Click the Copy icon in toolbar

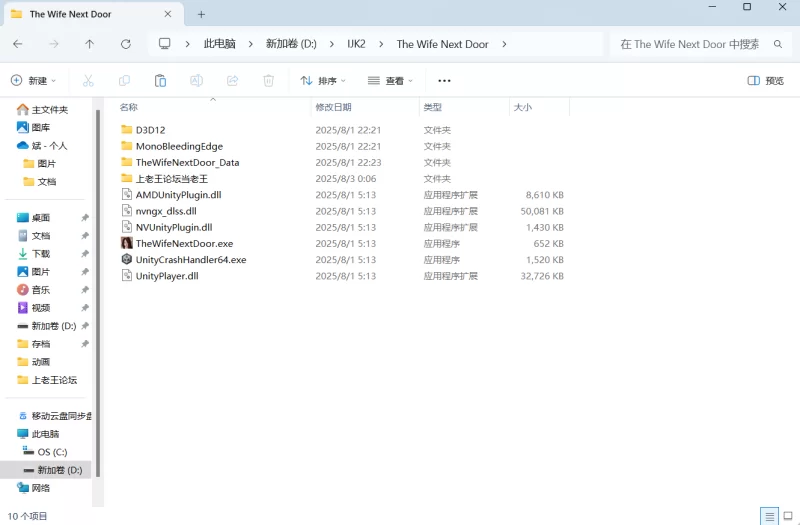pos(124,81)
